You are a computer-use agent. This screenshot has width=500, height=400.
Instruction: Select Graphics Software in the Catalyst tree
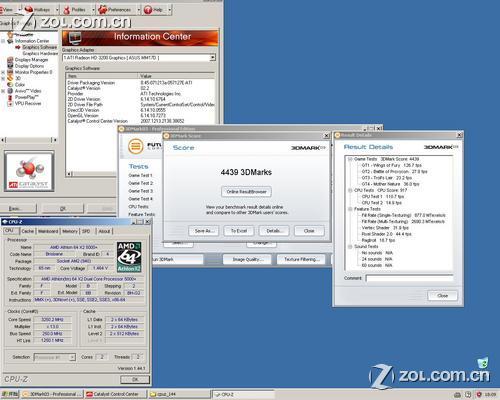(39, 47)
